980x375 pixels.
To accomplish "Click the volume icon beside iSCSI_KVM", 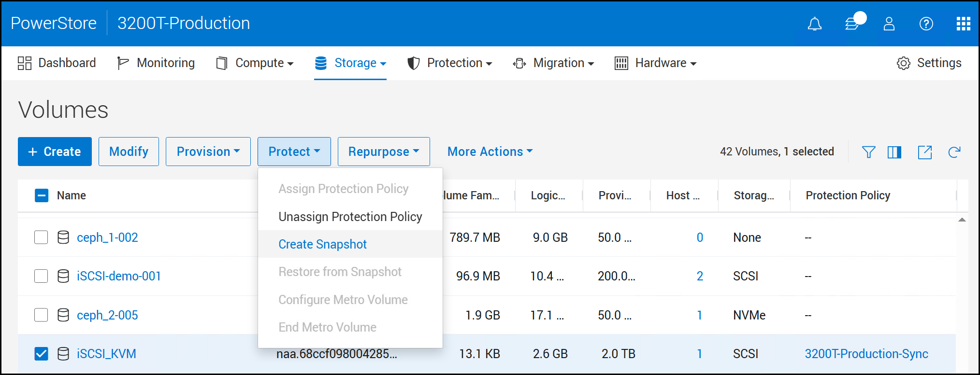I will pos(63,354).
